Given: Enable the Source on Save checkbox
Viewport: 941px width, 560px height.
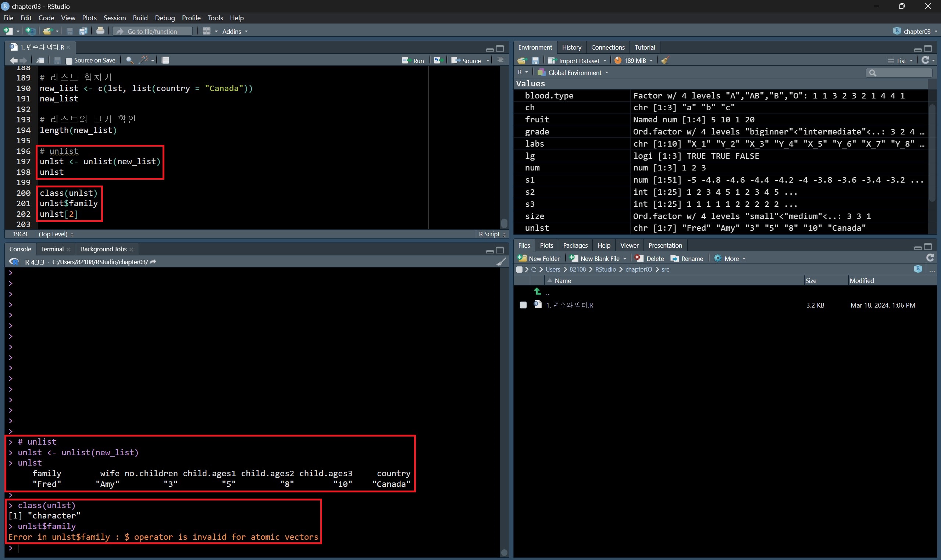Looking at the screenshot, I should (x=69, y=61).
